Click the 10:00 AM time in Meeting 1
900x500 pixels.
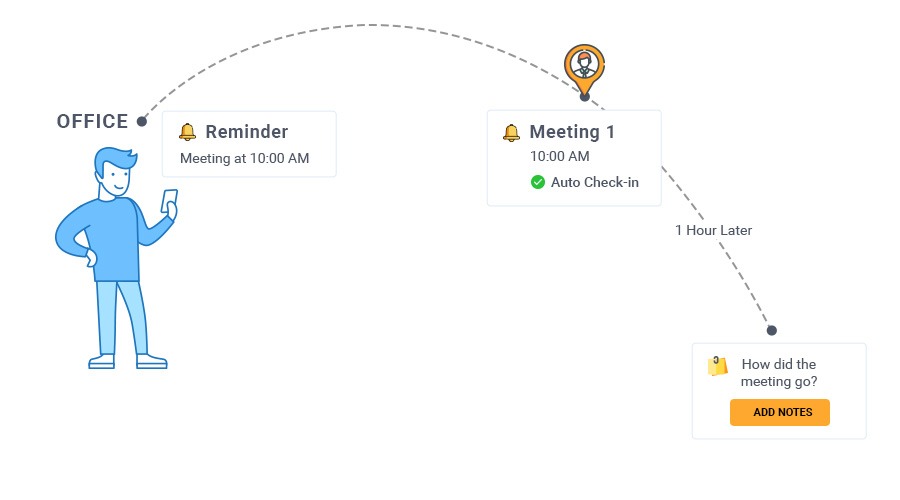click(x=560, y=156)
